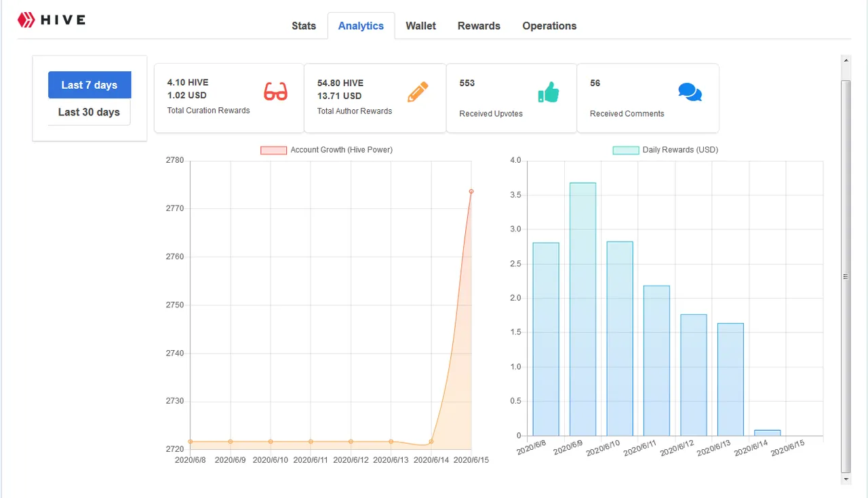Click the green thumbs-up upvotes icon
Image resolution: width=868 pixels, height=498 pixels.
click(x=548, y=92)
